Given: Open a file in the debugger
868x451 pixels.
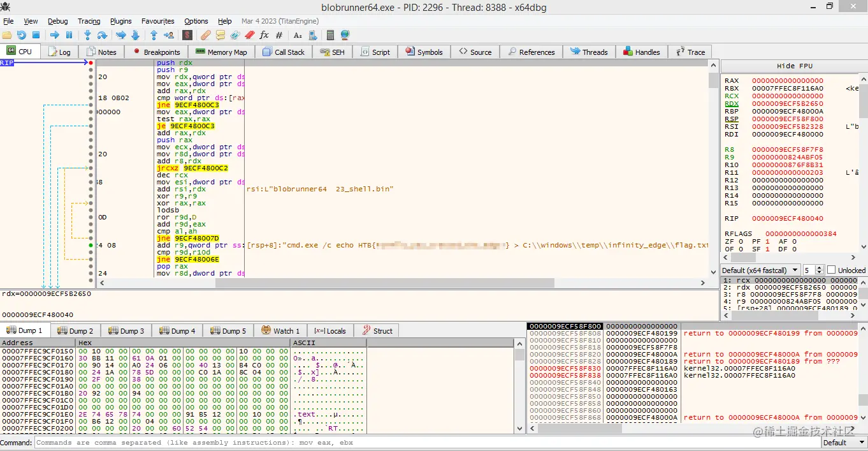Looking at the screenshot, I should [6, 35].
